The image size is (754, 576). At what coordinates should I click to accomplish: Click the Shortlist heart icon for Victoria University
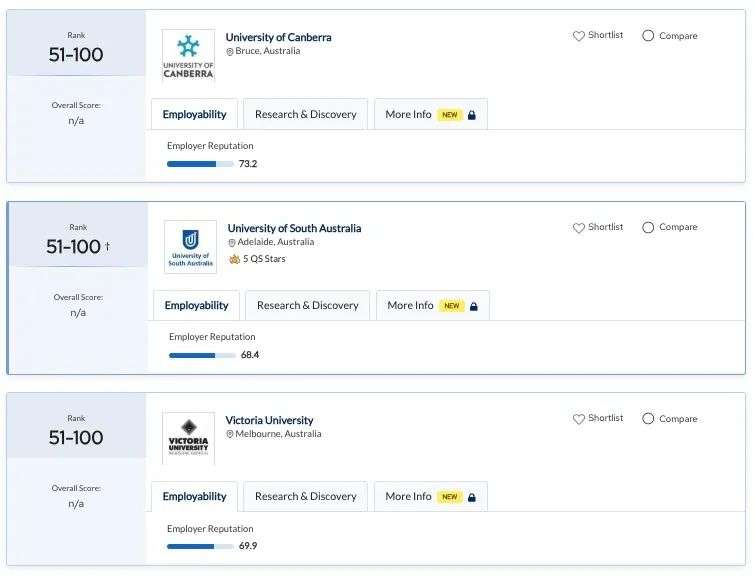point(578,419)
